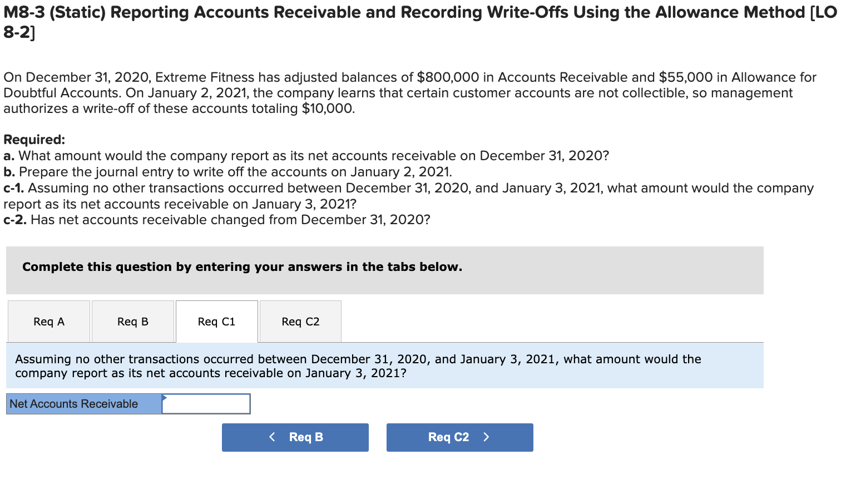Screen dimensions: 851x504
Task: Click the bold 'Required:' heading
Action: (x=34, y=140)
